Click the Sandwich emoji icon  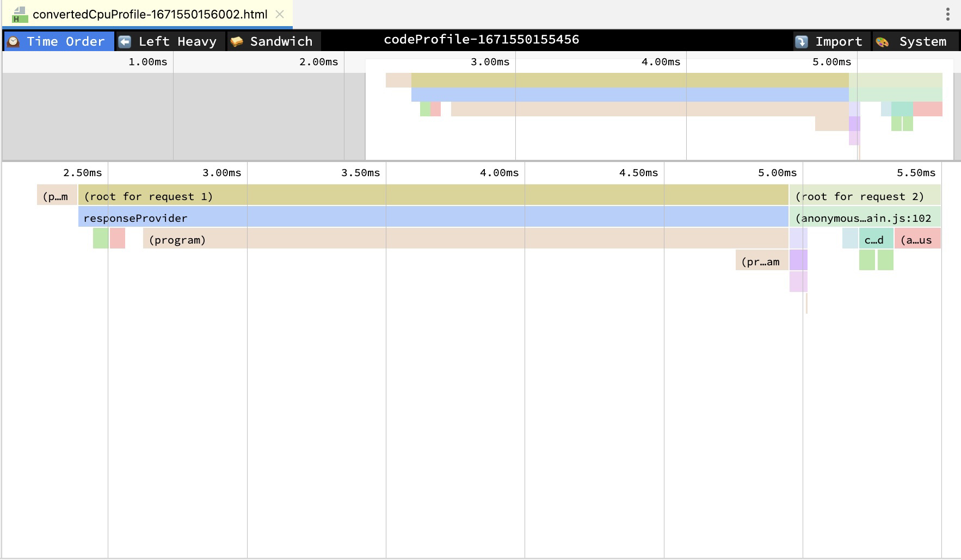(x=236, y=41)
